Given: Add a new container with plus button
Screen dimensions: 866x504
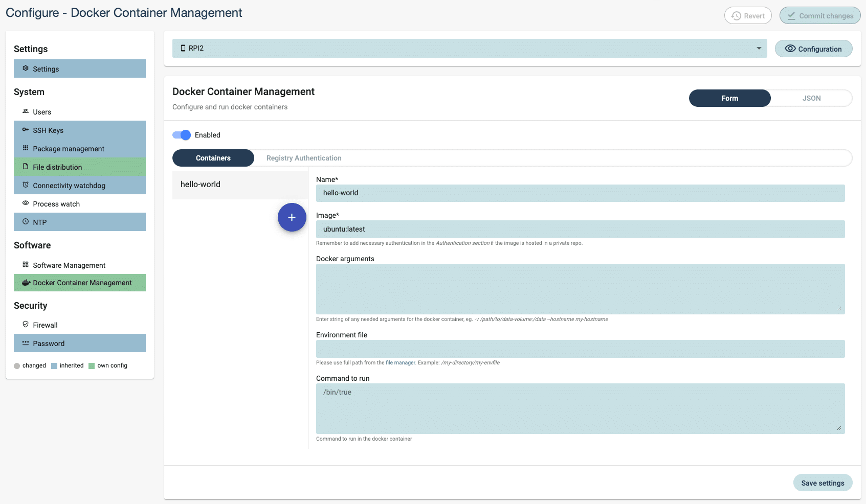Looking at the screenshot, I should pos(292,217).
